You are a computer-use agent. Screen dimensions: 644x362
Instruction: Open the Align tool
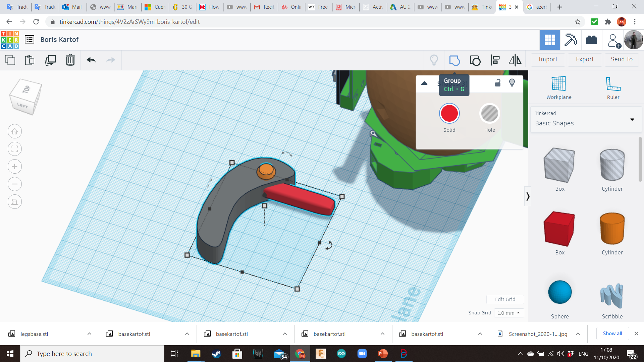coord(495,60)
